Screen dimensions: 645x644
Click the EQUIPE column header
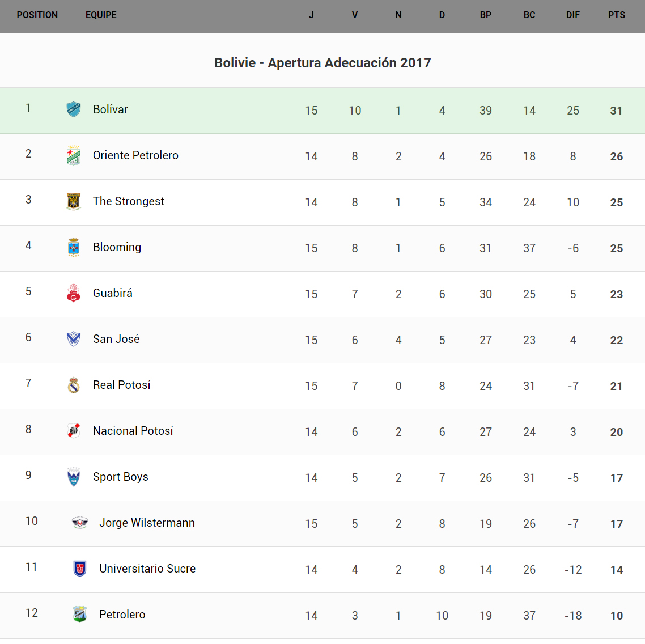(101, 15)
